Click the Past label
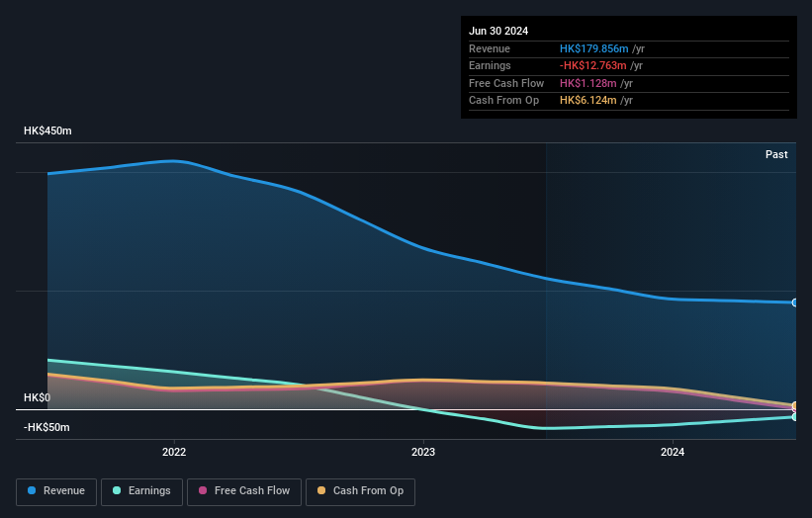The height and width of the screenshot is (518, 812). [x=776, y=154]
